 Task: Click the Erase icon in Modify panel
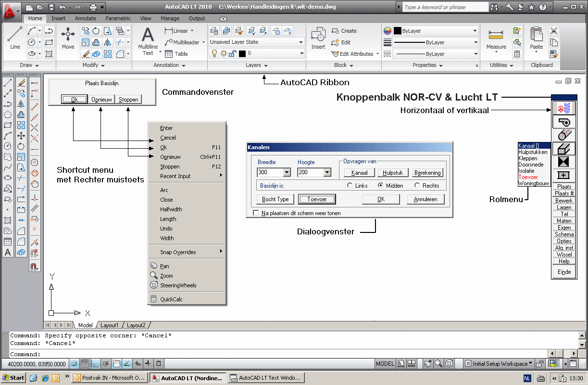(x=85, y=54)
